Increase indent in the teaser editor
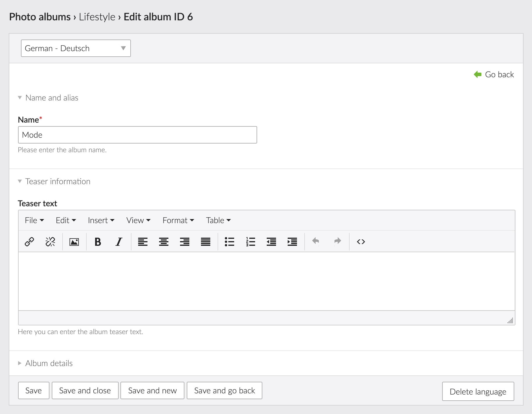This screenshot has width=532, height=414. pos(292,242)
